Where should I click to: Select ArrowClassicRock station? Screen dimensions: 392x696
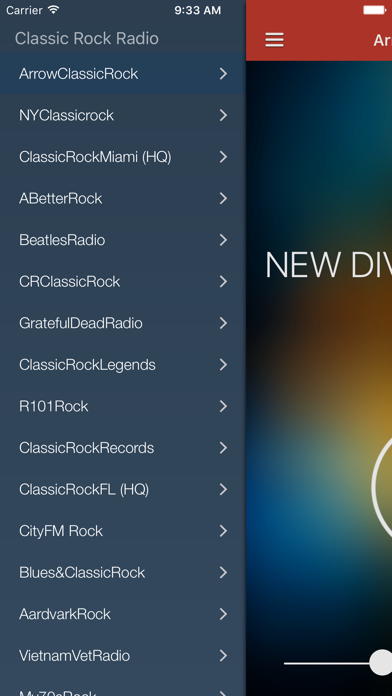[123, 74]
